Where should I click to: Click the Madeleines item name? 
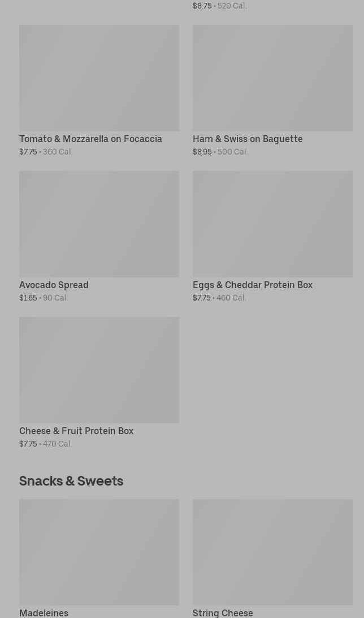(x=44, y=612)
